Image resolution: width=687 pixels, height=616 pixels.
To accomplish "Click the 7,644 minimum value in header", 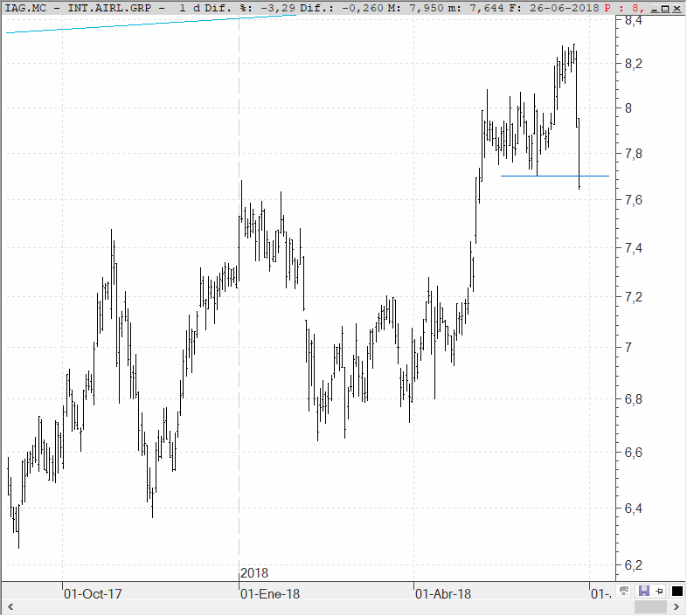I will [x=487, y=8].
